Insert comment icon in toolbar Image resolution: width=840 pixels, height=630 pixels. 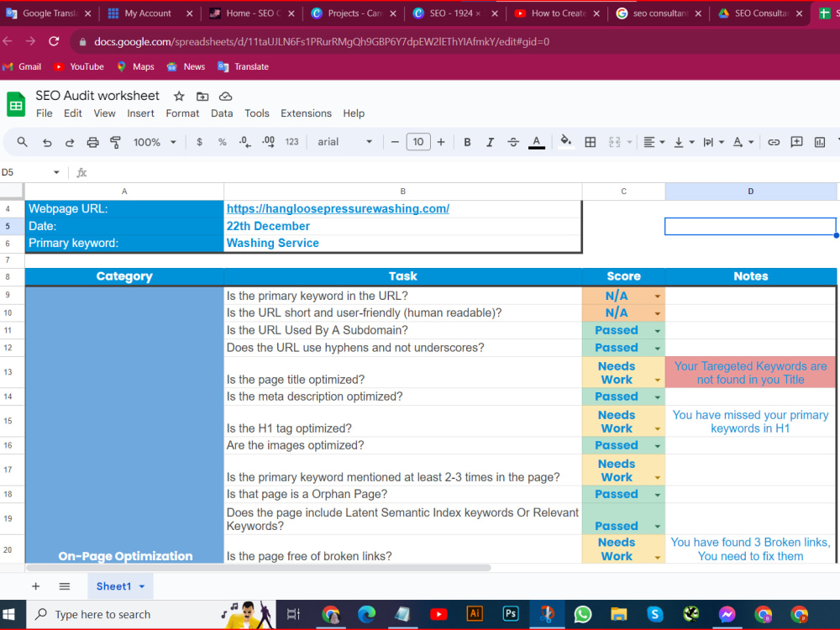click(796, 142)
